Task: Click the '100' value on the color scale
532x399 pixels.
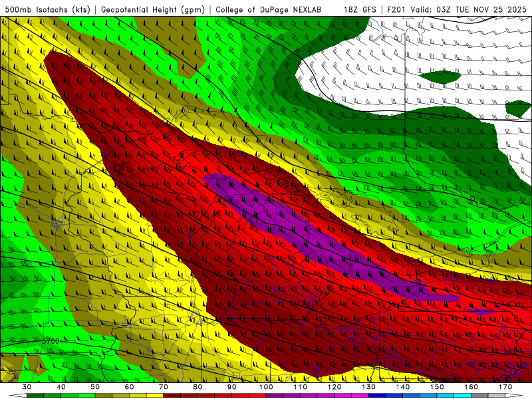Action: tap(266, 387)
